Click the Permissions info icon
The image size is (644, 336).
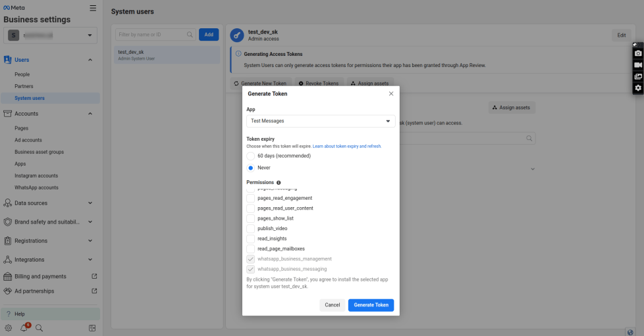[279, 183]
